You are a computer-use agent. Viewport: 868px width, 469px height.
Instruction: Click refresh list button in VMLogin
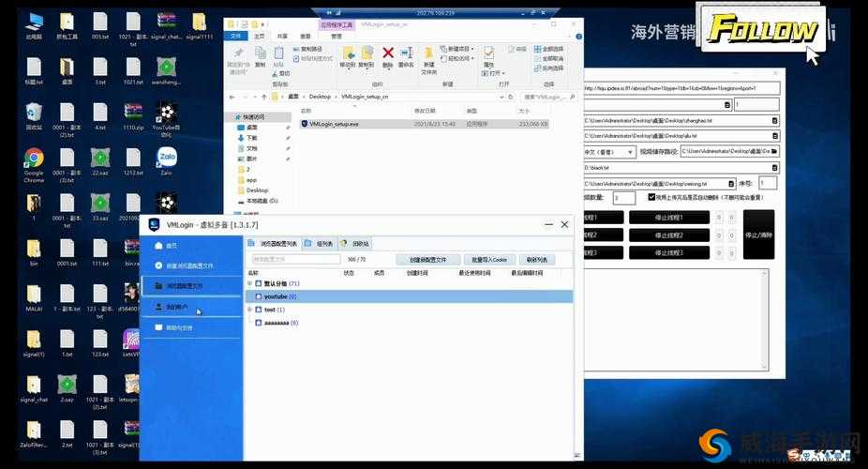(537, 260)
